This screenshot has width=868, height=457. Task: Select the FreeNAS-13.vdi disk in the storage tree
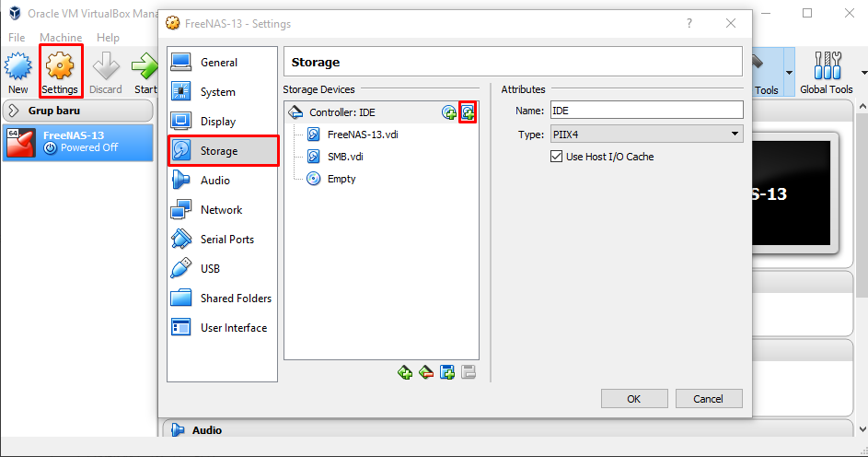point(362,135)
